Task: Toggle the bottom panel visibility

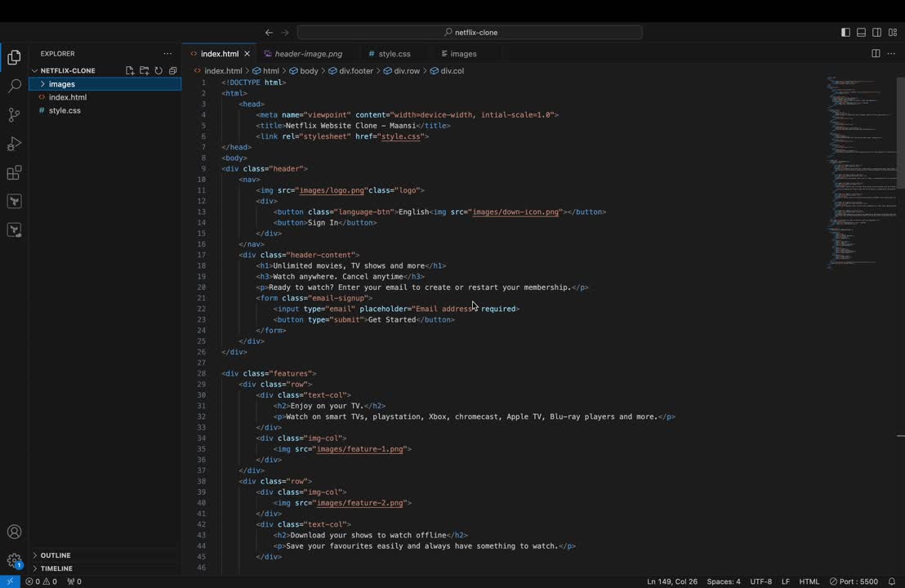Action: (861, 33)
